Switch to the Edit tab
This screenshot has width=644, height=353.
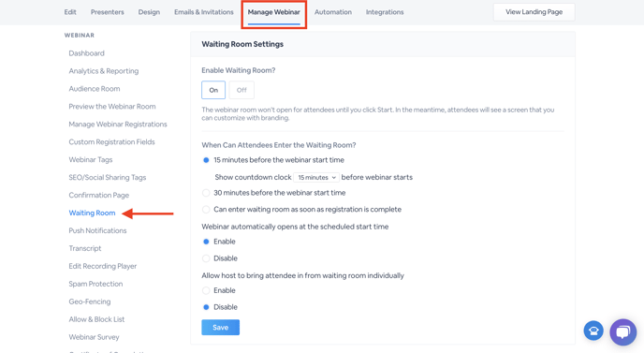pos(70,12)
